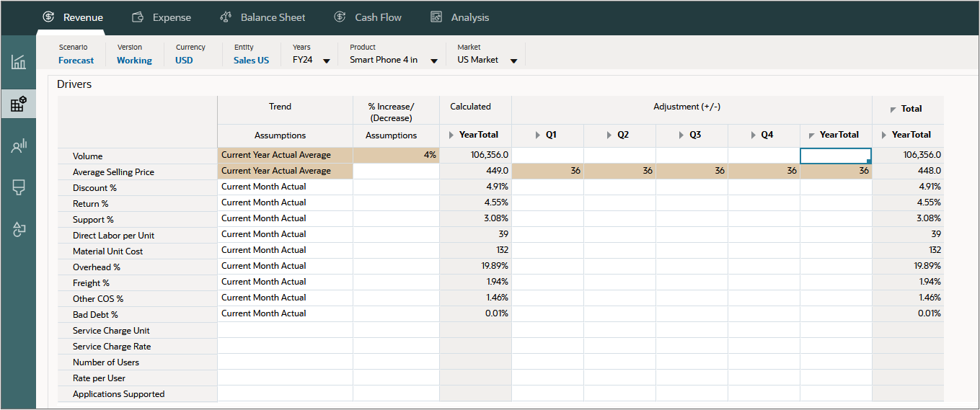Click the calculated 19.89% Overhead value
Screen dimensions: 980x410
pos(475,266)
